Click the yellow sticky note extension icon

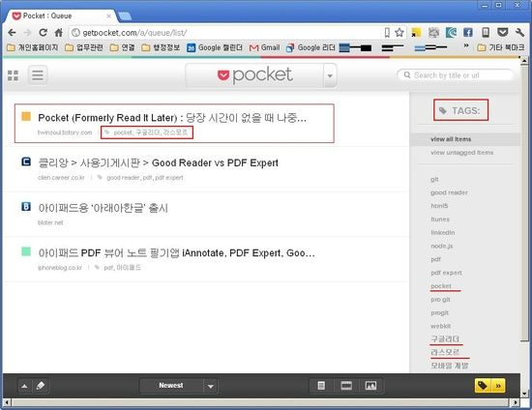(416, 33)
